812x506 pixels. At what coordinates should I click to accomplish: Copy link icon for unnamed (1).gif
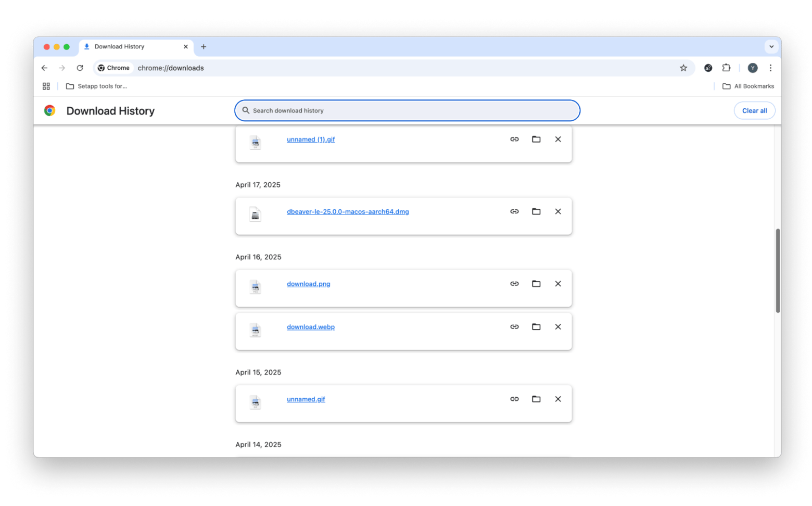point(514,140)
